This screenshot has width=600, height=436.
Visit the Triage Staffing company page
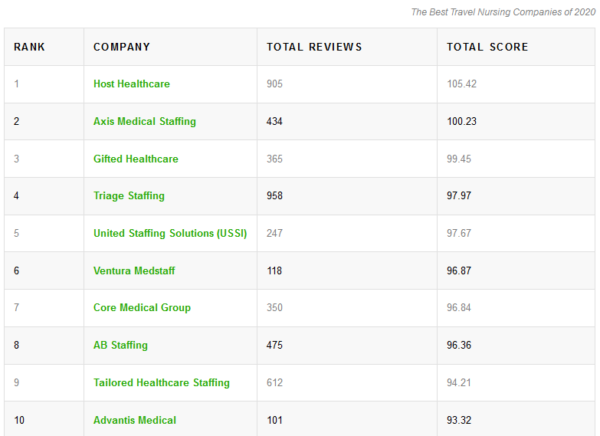pos(129,196)
